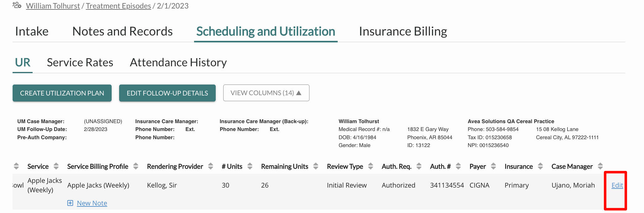
Task: Click the plus icon beside New Note
Action: (x=70, y=203)
